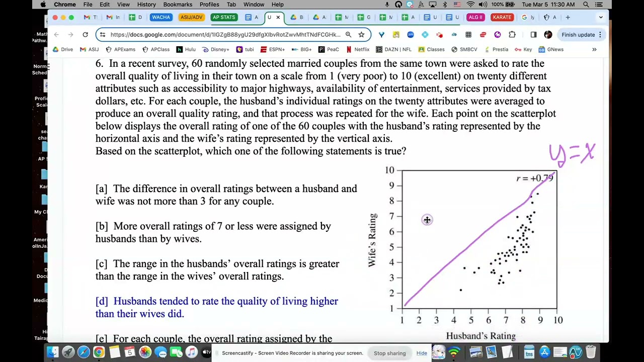
Task: Open the Disney+ bookmark
Action: click(215, 49)
